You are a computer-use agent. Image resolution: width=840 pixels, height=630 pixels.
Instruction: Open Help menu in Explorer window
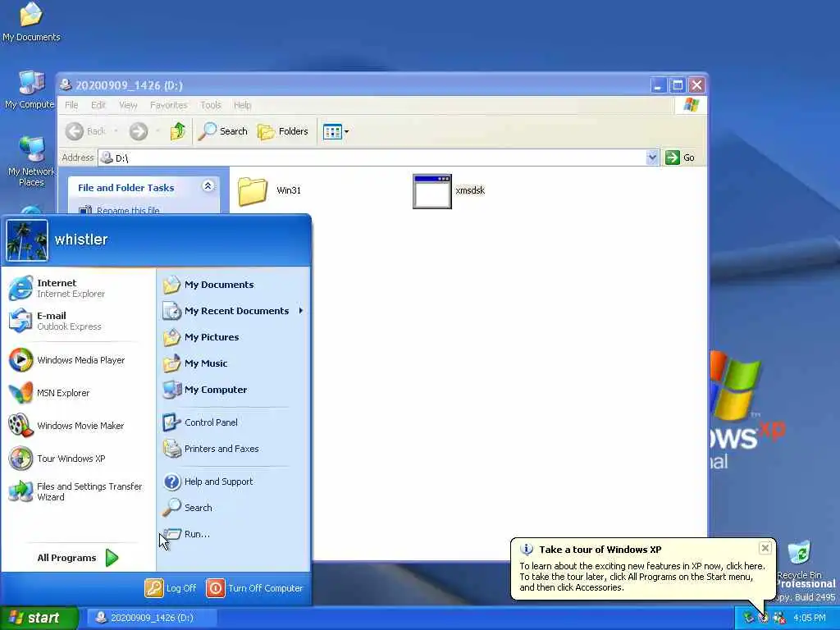pyautogui.click(x=242, y=105)
